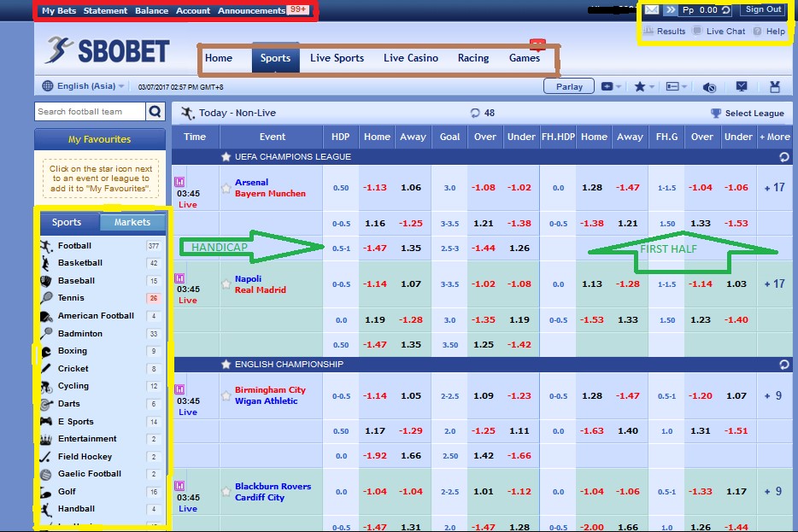
Task: Click the double-arrow expand balance icon
Action: (670, 9)
